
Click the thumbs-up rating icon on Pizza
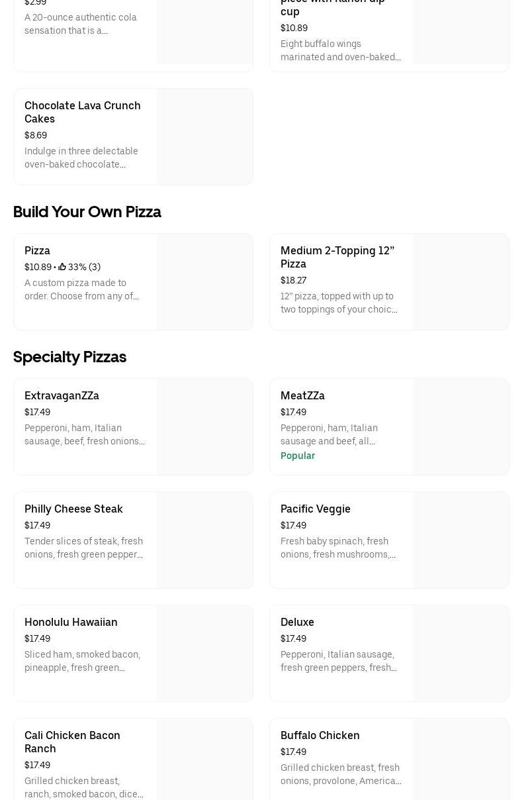click(62, 267)
